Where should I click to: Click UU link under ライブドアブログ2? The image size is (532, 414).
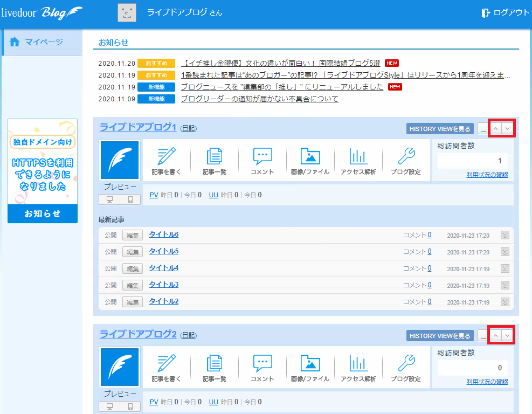pos(213,402)
